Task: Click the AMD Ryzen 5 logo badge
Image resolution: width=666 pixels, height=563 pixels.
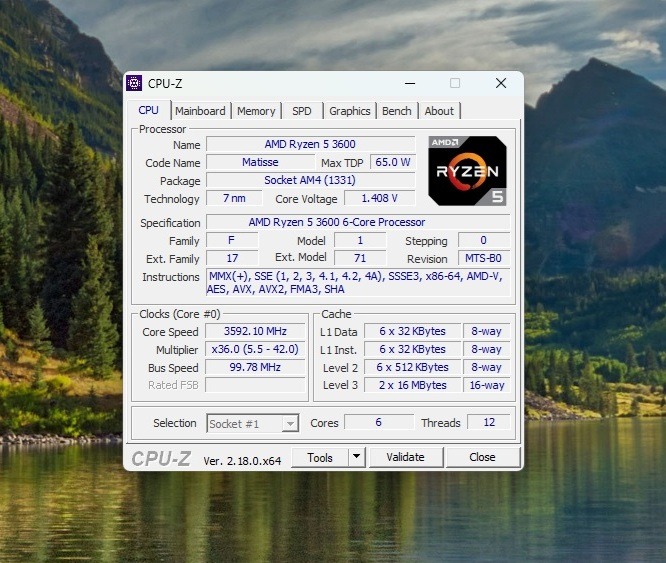Action: (467, 171)
